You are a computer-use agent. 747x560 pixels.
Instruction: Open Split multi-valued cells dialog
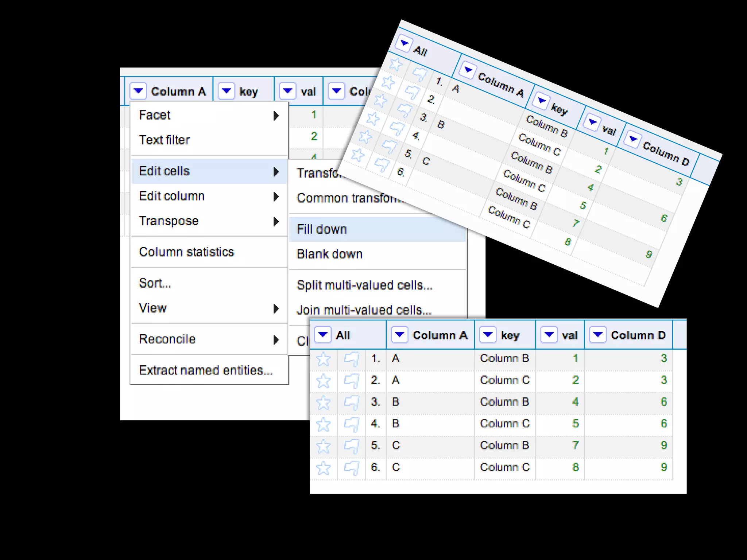pos(364,285)
